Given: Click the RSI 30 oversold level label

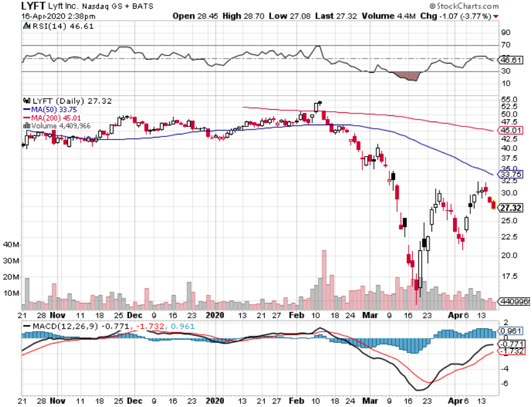Looking at the screenshot, I should (x=505, y=71).
